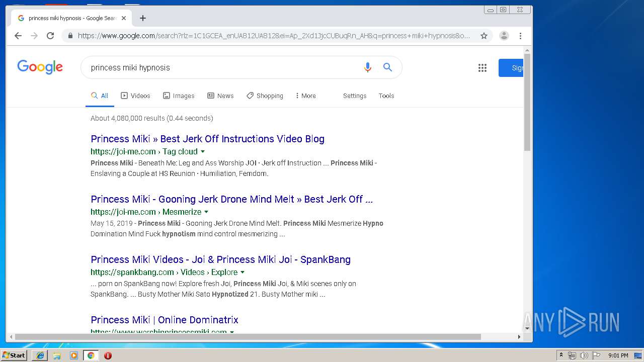Viewport: 644px width, 362px height.
Task: Click the 9:01 PM taskbar clock
Action: [618, 355]
